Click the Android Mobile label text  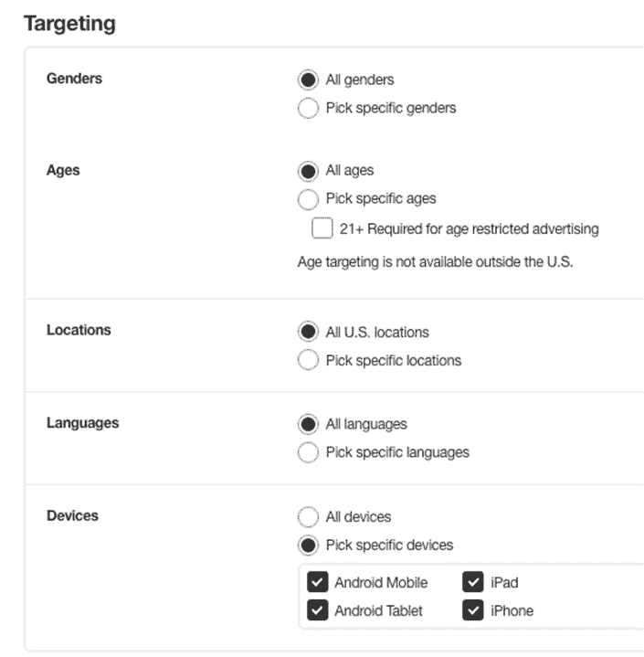tap(381, 583)
